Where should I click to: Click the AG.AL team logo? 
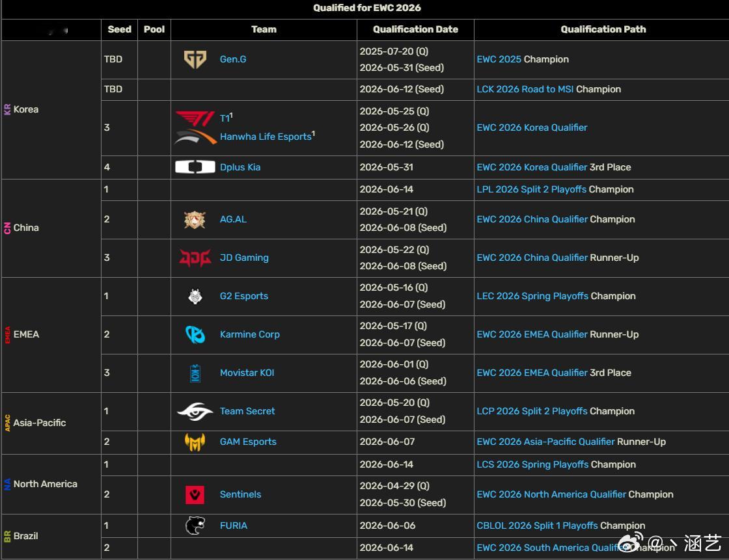coord(195,219)
